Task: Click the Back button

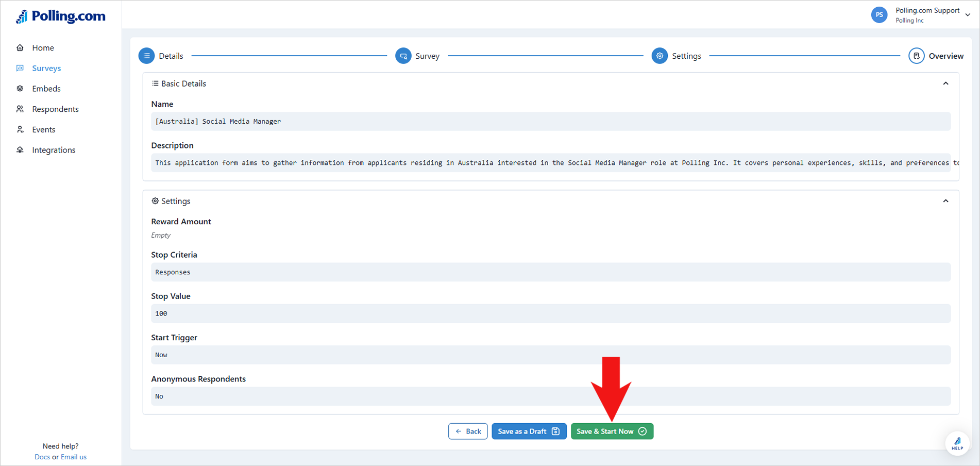Action: (x=468, y=431)
